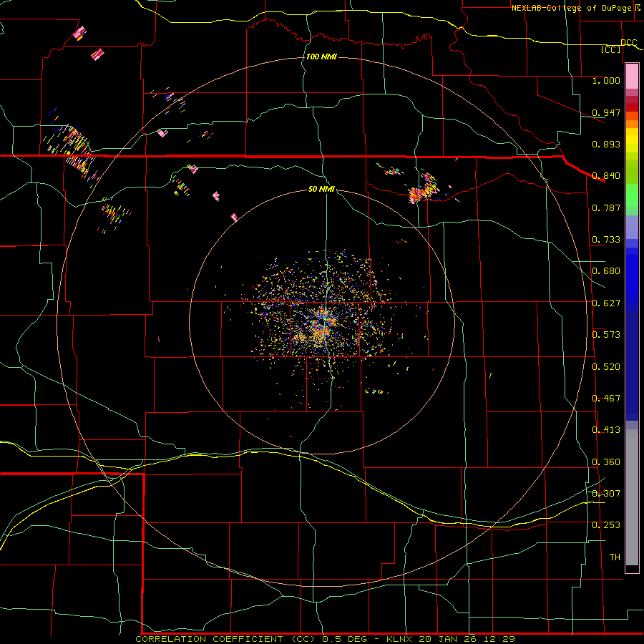
Task: Click the 0.627 scale value
Action: (x=606, y=303)
